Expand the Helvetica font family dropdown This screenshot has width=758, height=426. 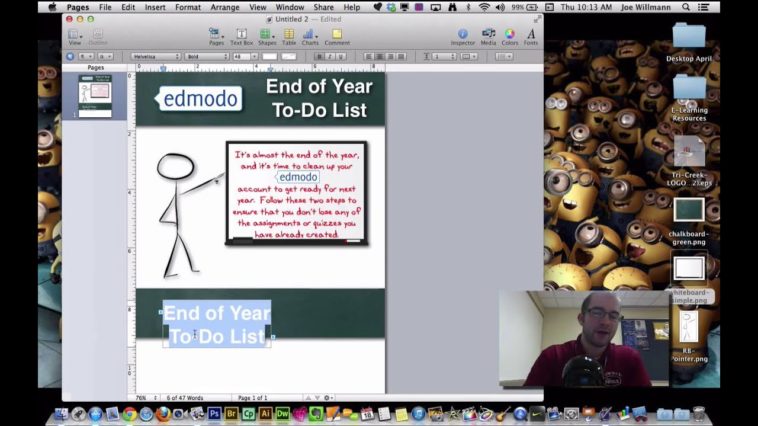coord(155,56)
